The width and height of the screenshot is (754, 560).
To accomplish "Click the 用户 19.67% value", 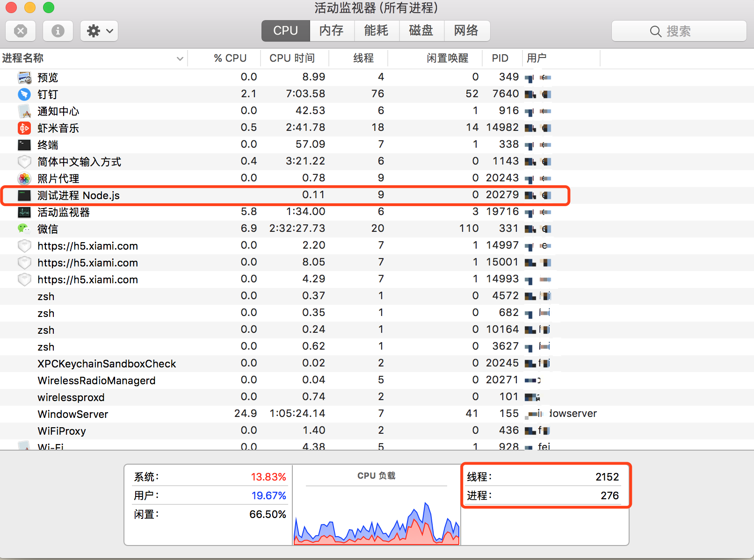I will click(268, 495).
